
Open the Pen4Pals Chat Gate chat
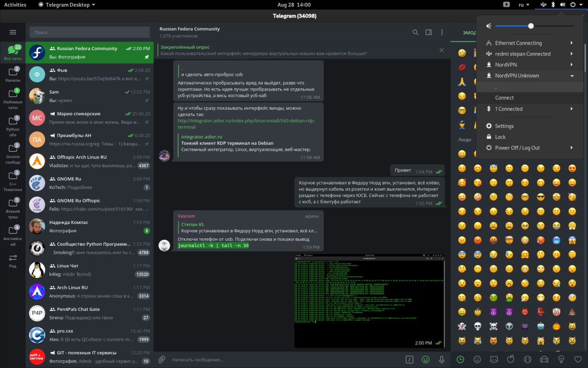90,313
